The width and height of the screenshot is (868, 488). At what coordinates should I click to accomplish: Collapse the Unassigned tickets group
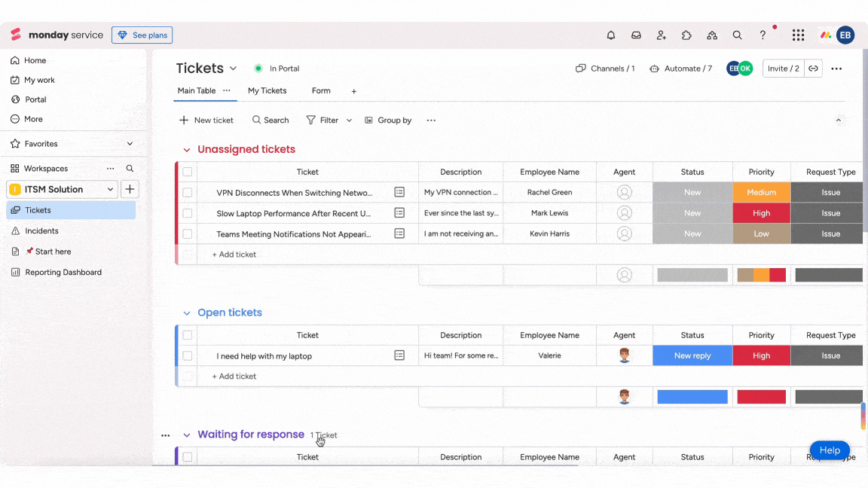tap(187, 150)
